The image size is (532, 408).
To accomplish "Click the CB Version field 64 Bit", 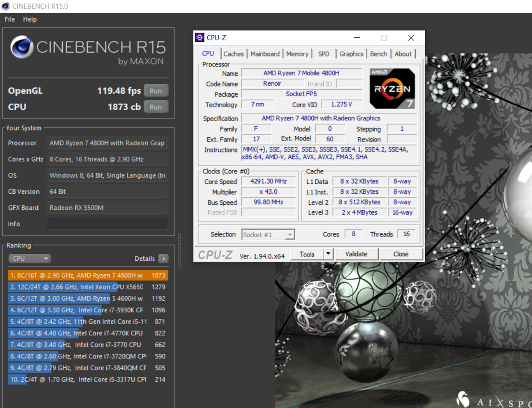I will click(107, 191).
